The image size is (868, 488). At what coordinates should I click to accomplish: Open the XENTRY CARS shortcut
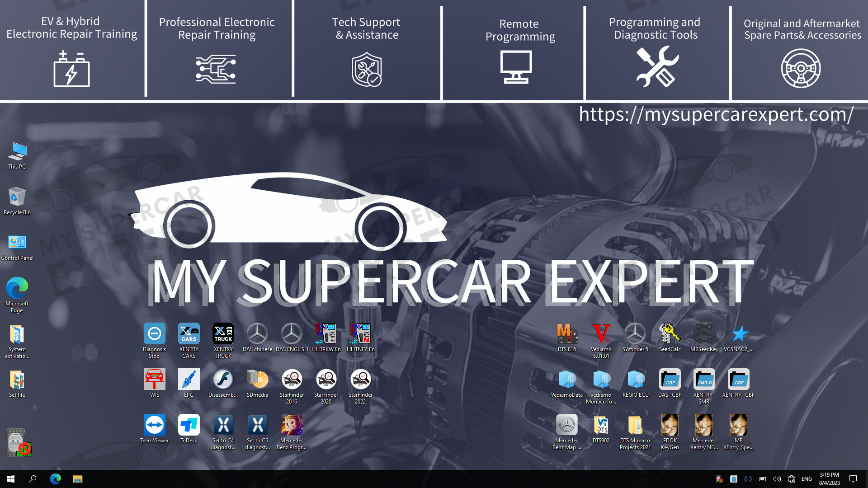(x=189, y=334)
